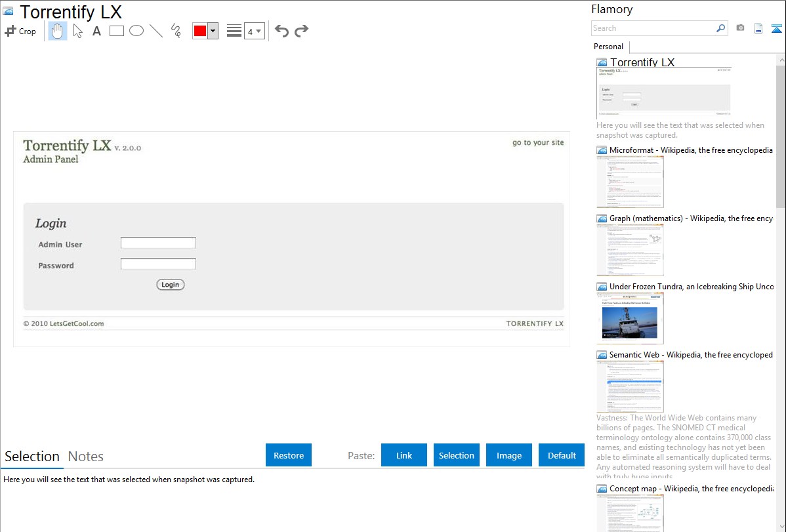786x532 pixels.
Task: Click the Semantic Web Vastness description text
Action: click(684, 447)
